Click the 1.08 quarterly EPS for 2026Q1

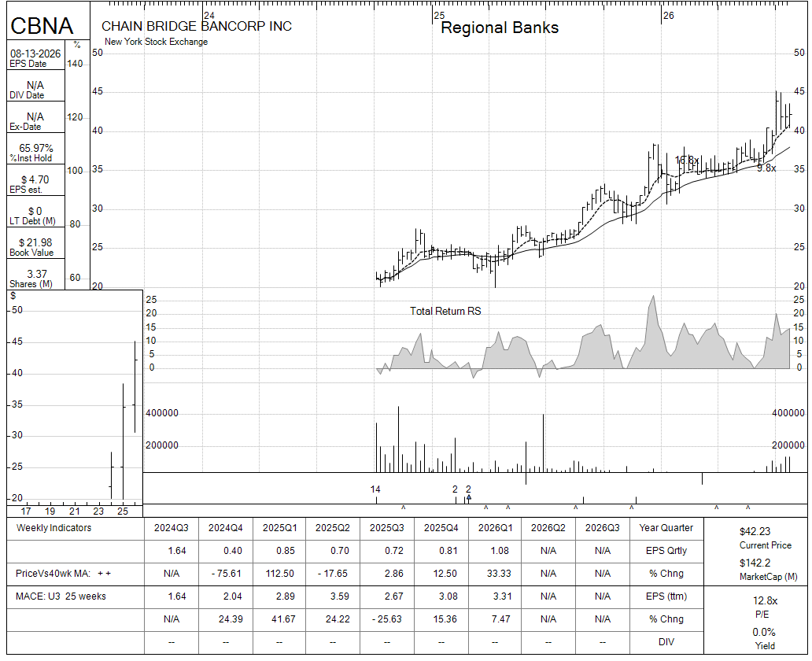click(x=500, y=551)
